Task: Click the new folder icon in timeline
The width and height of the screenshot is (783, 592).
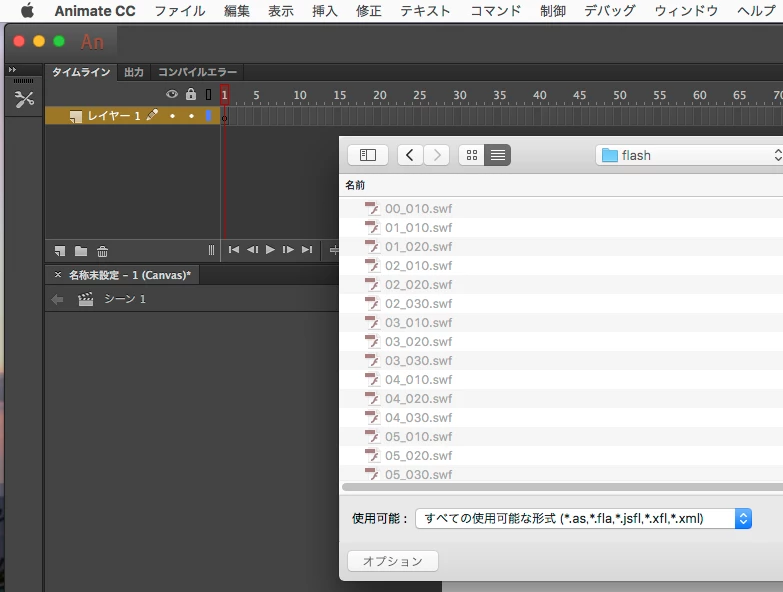Action: 81,251
